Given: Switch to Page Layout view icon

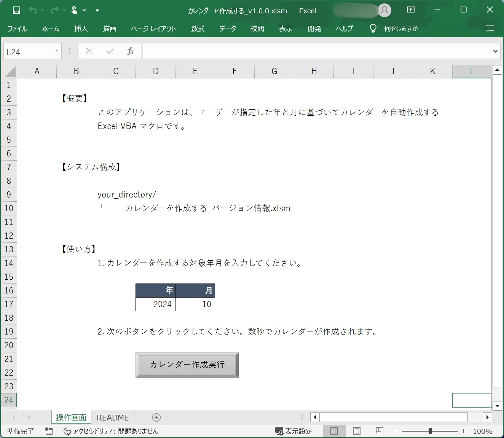Looking at the screenshot, I should click(357, 431).
